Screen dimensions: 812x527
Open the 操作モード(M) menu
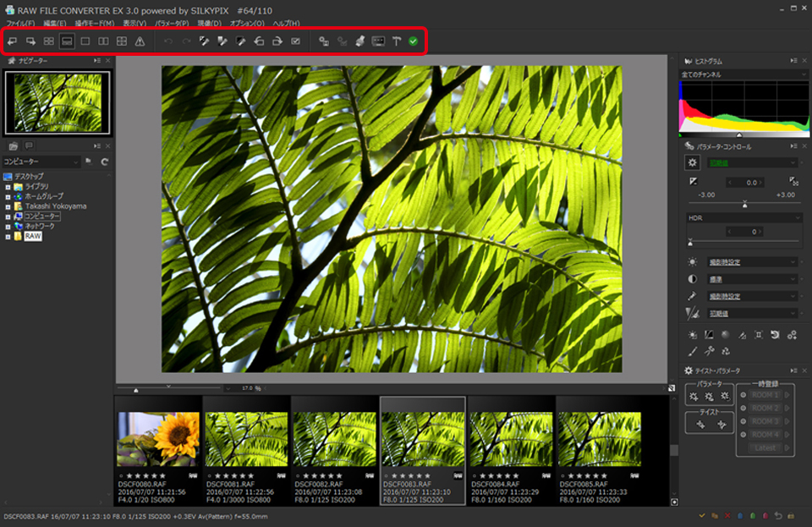[x=94, y=24]
